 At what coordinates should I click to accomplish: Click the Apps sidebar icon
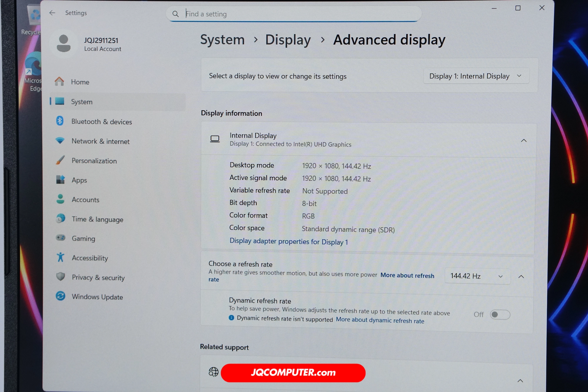(x=60, y=180)
